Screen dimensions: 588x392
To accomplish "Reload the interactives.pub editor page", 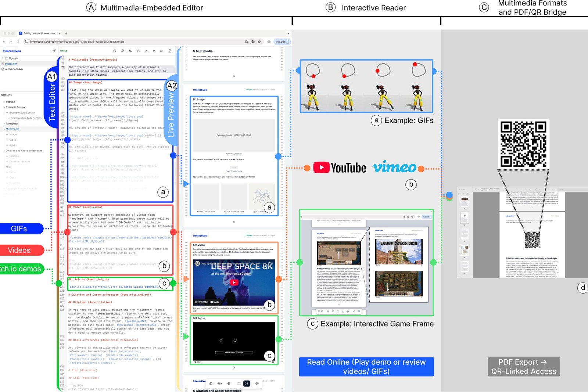I will 18,42.
